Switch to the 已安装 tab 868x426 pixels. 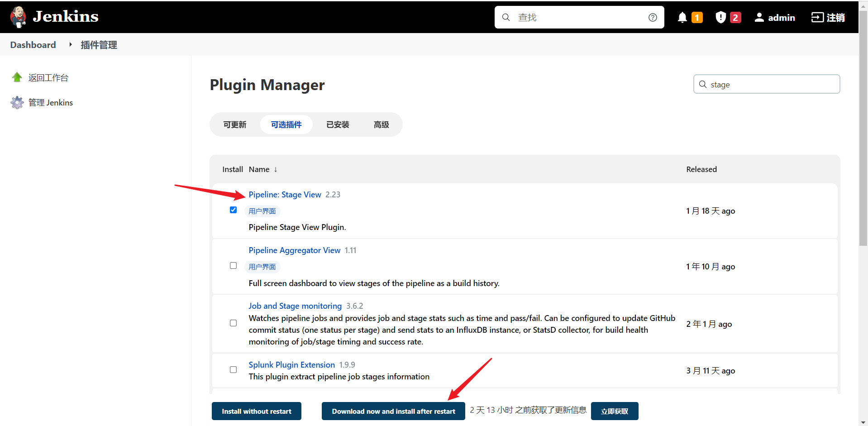(x=338, y=124)
